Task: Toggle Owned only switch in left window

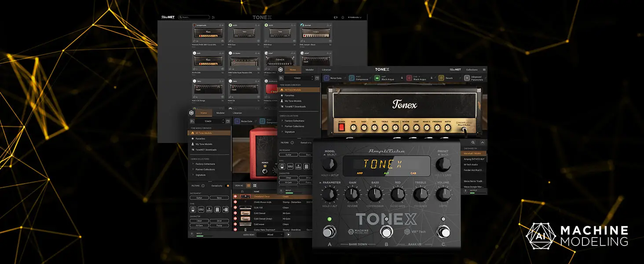Action: pos(228,186)
